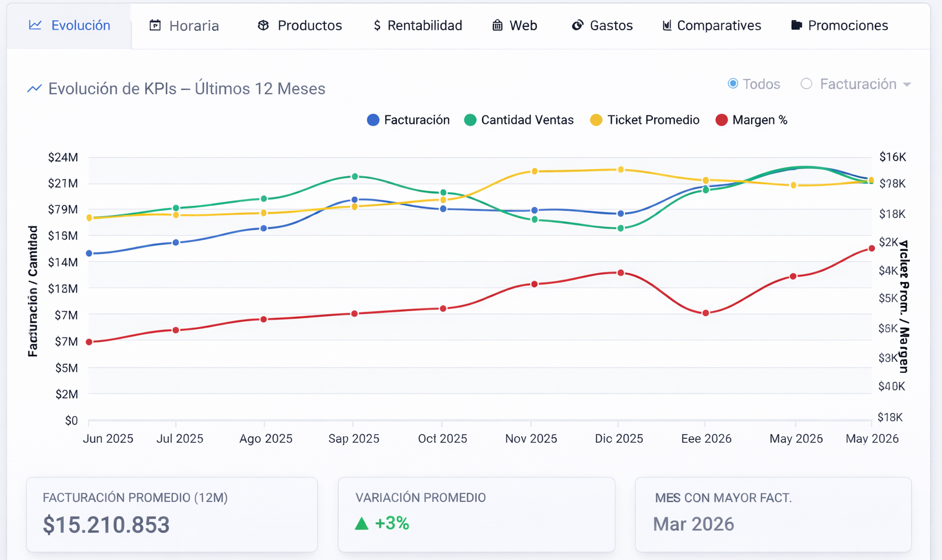
Task: Click the trend icon beside Evolución de KPIs title
Action: click(x=34, y=88)
